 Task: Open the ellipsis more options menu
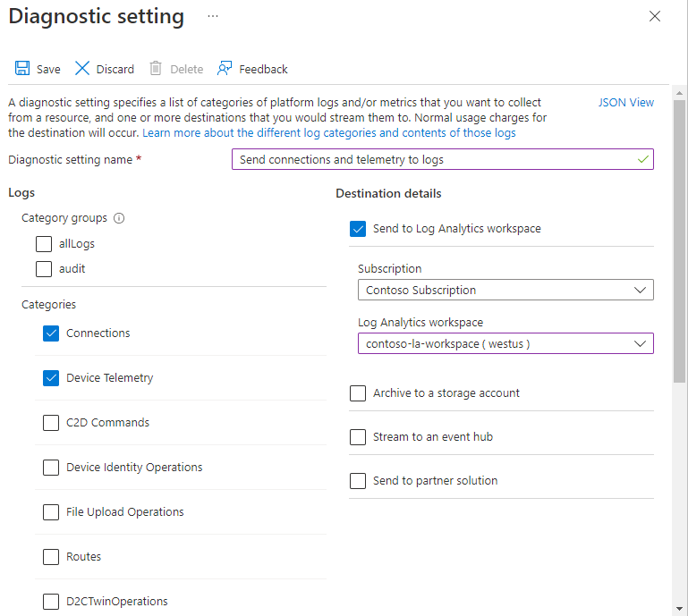click(x=212, y=16)
